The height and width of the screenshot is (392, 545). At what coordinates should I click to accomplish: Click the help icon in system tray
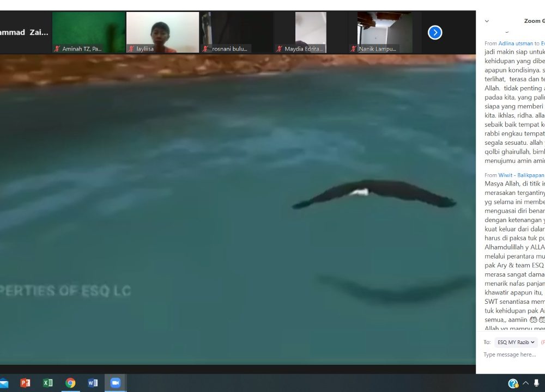(513, 383)
